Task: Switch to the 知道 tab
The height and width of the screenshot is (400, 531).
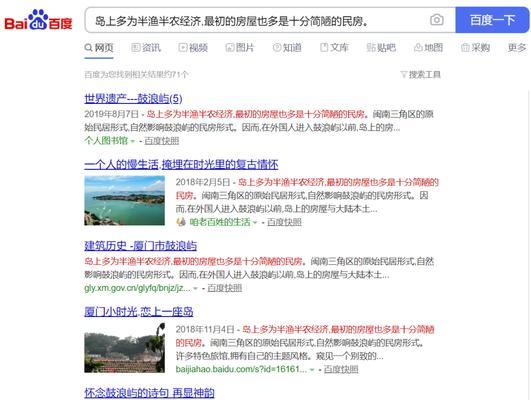Action: [287, 48]
